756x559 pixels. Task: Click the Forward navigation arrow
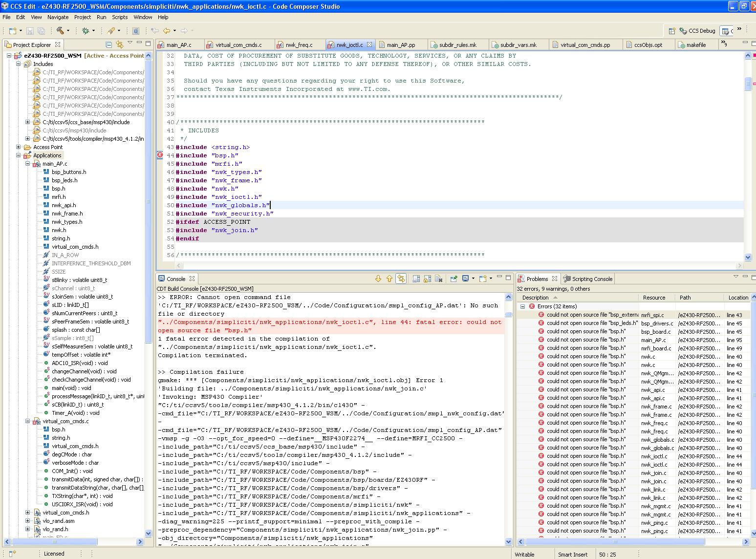[184, 30]
